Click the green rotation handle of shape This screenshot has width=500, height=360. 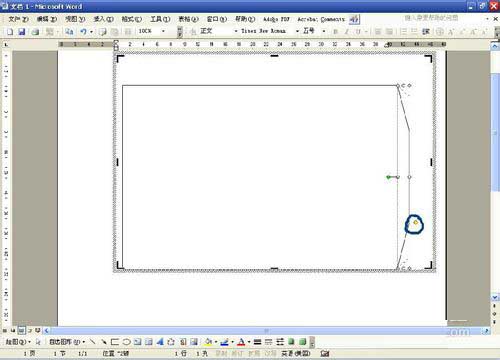coord(388,177)
